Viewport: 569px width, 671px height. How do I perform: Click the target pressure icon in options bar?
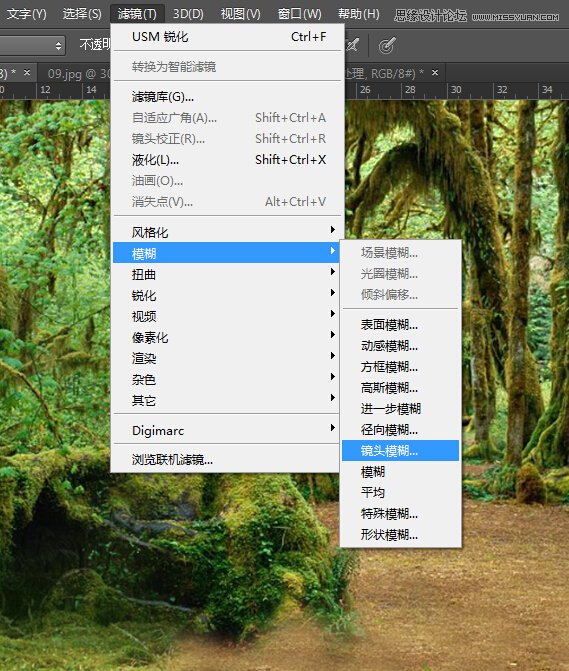[387, 45]
